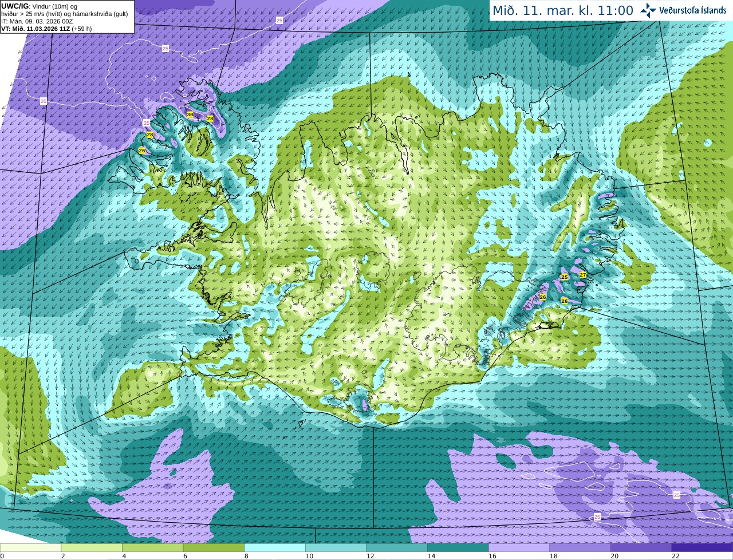Click the Veðurstofa Íslands name text

[693, 10]
